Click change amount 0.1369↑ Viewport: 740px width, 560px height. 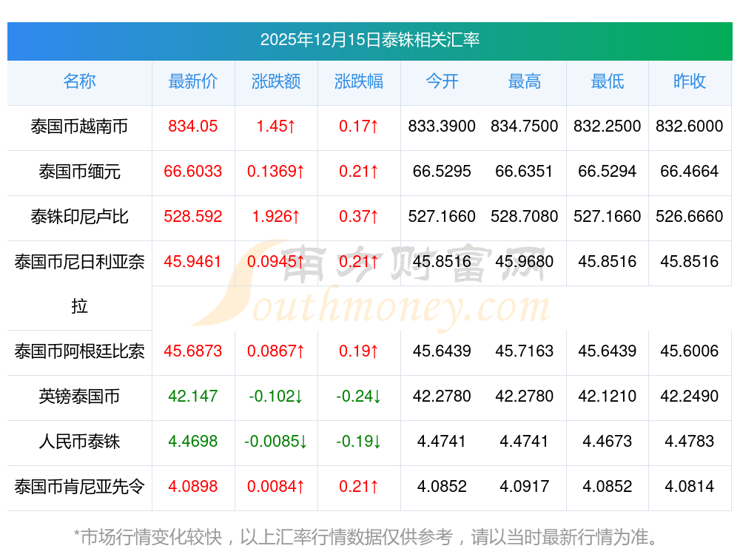(x=276, y=172)
